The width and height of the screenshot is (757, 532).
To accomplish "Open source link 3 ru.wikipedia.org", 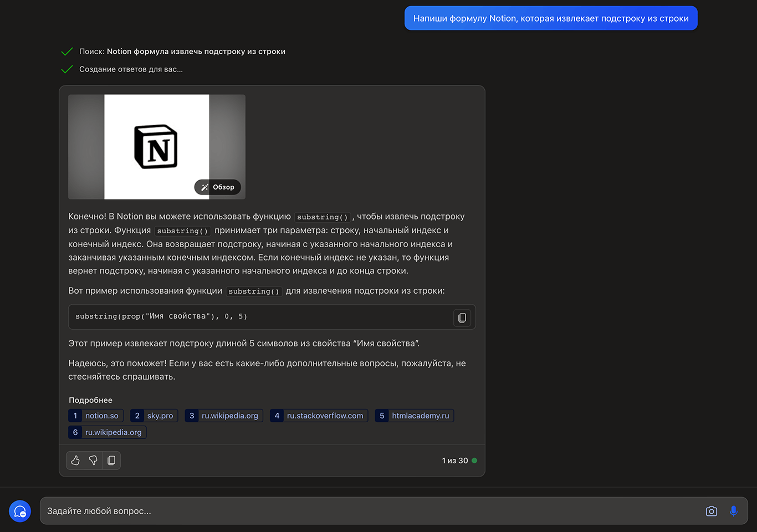I will click(224, 416).
